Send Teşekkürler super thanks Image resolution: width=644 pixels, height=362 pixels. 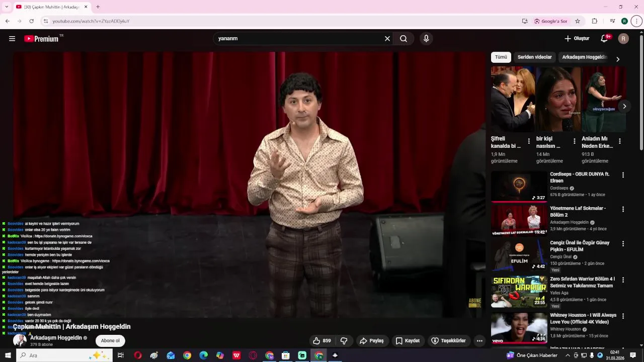(448, 341)
